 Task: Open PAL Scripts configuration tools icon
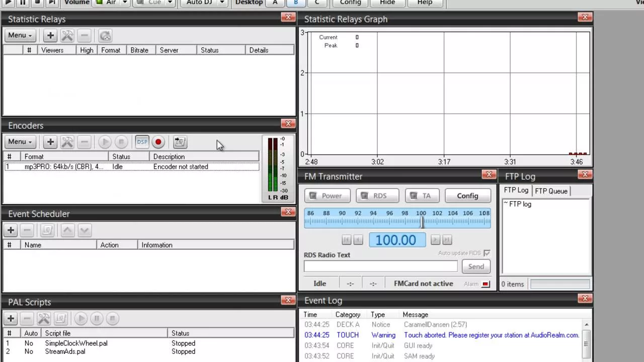(x=44, y=318)
